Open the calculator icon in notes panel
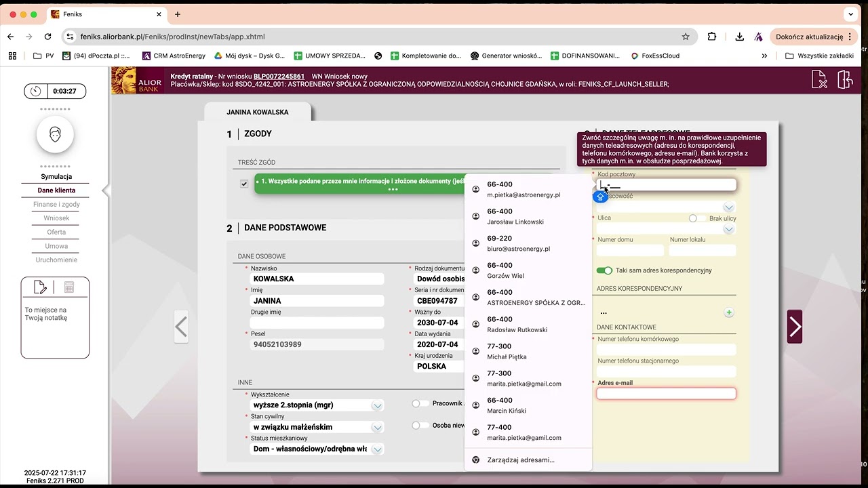This screenshot has height=488, width=868. (69, 287)
